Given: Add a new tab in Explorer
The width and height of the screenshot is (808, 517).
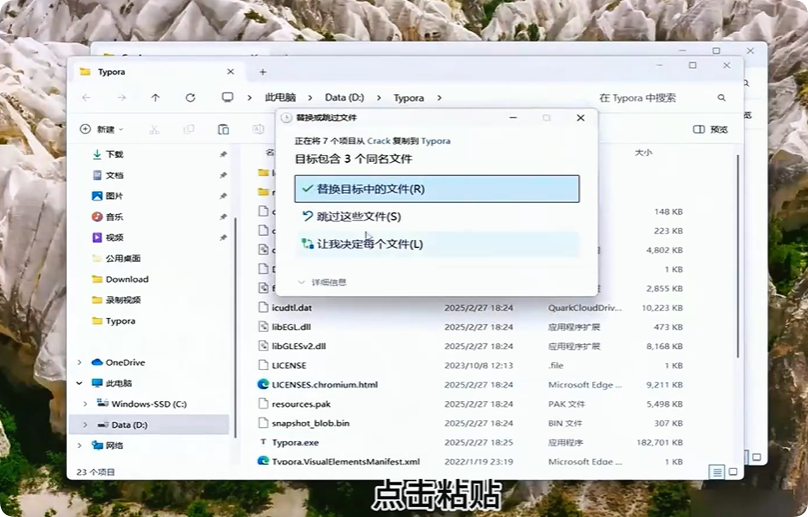Looking at the screenshot, I should [x=263, y=72].
